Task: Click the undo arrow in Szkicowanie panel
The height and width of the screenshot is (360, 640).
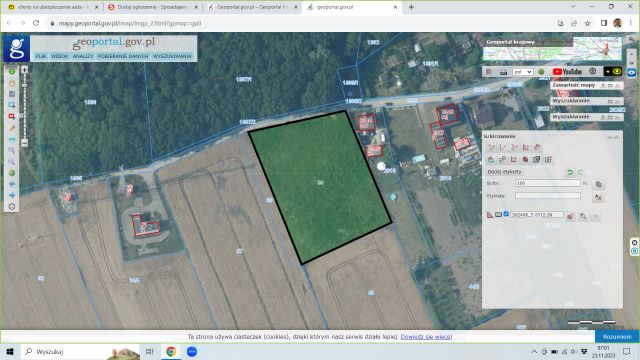Action: coord(570,172)
